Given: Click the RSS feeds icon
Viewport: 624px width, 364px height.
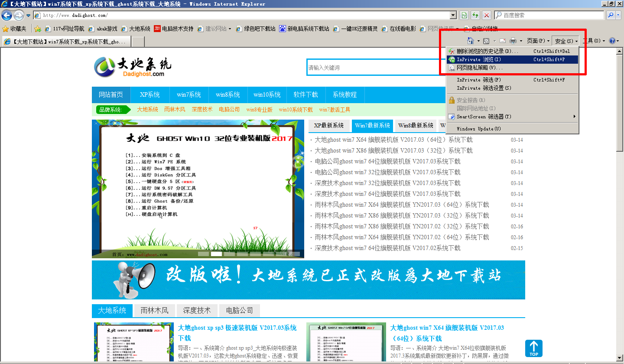Looking at the screenshot, I should click(487, 40).
